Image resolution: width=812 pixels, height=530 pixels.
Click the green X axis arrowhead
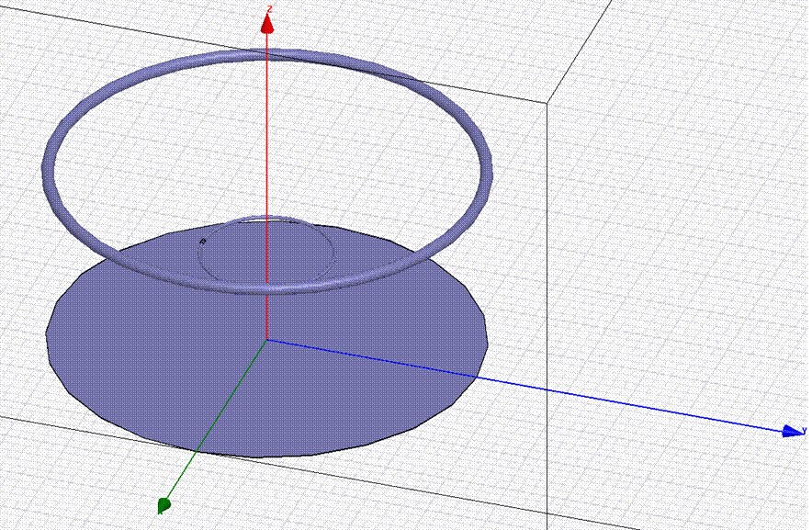tap(164, 504)
